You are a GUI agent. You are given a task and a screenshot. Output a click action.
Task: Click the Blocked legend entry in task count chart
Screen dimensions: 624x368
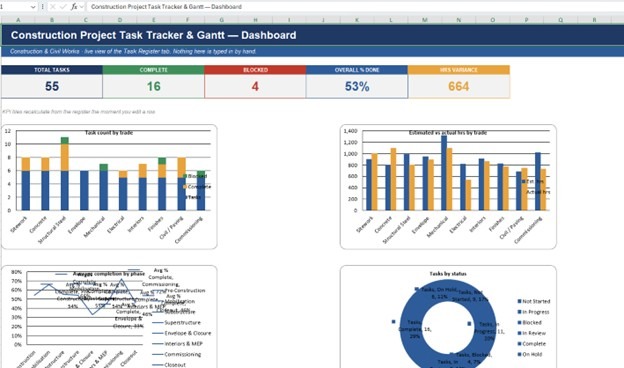195,176
